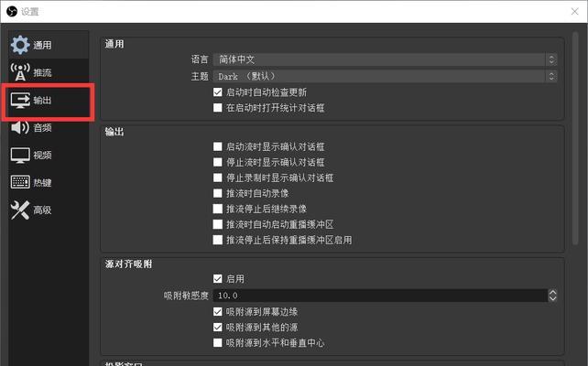Open the 视频 settings tab
This screenshot has height=366, width=588.
[x=49, y=155]
